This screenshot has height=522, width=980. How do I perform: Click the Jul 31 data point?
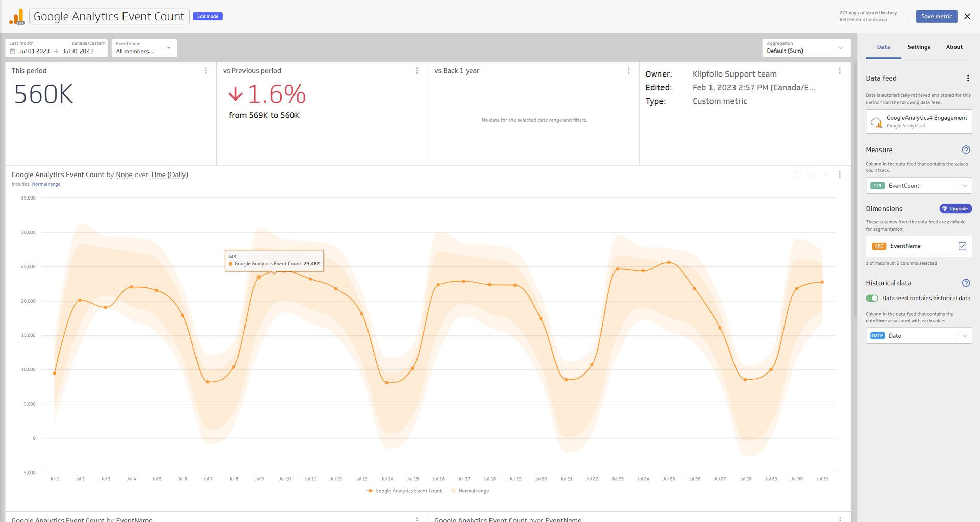pos(822,282)
